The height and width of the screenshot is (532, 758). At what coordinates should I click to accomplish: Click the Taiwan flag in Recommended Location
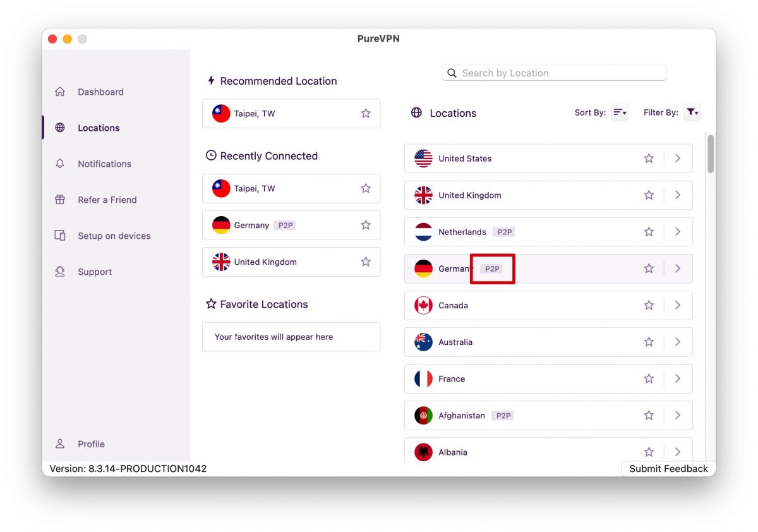coord(221,114)
